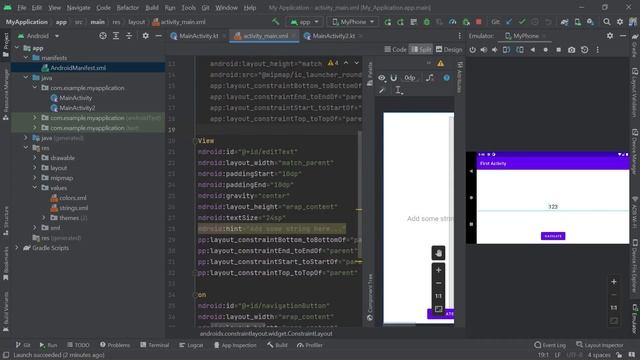Select AndroidManifest.xml in project tree
Viewport: 640px width, 360px height.
[78, 68]
